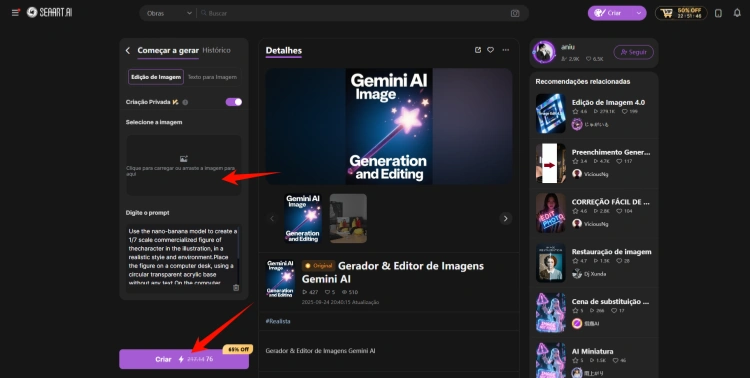750x378 pixels.
Task: Open Restauração de imagem recommendation
Action: pos(594,263)
